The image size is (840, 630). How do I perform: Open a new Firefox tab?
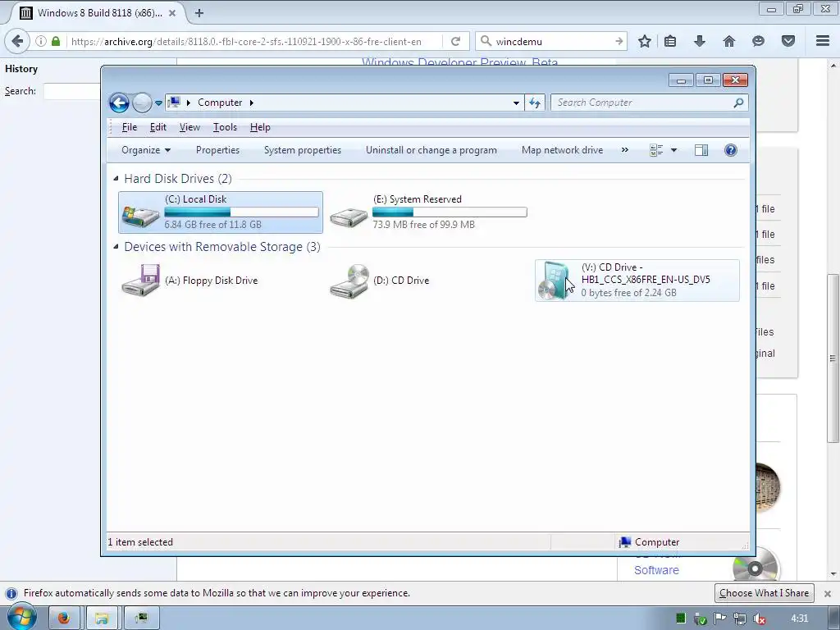[x=199, y=13]
